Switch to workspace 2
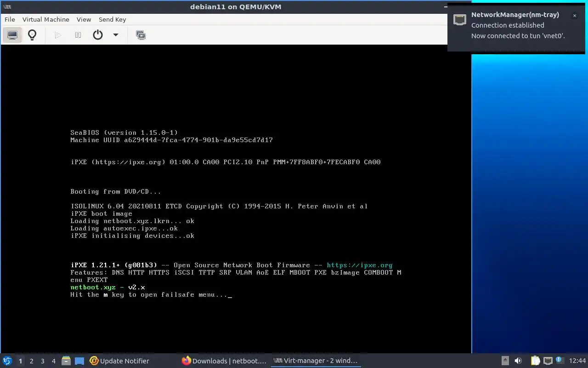The image size is (588, 368). tap(31, 361)
